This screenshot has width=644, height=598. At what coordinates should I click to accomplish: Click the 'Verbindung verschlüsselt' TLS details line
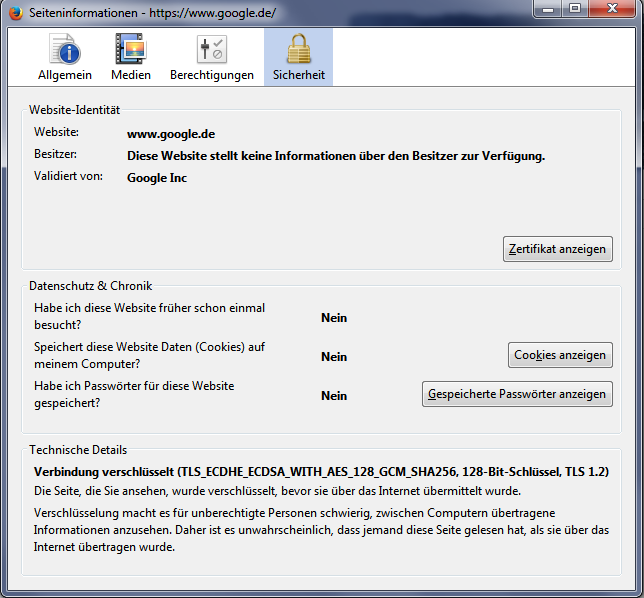321,472
